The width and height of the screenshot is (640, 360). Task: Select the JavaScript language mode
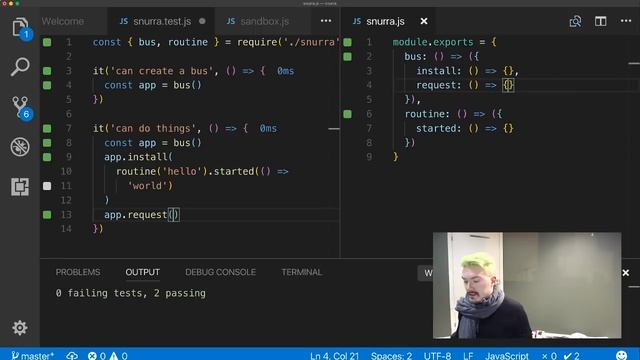507,356
